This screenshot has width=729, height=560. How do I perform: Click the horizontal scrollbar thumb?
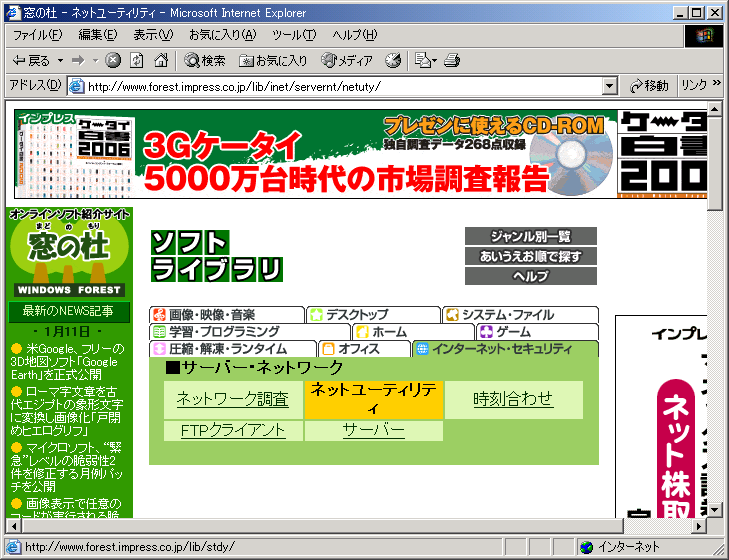(x=323, y=526)
